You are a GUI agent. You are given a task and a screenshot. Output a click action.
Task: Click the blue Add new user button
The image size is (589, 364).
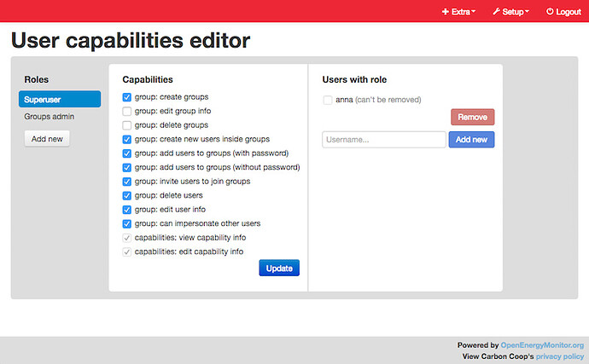coord(471,140)
